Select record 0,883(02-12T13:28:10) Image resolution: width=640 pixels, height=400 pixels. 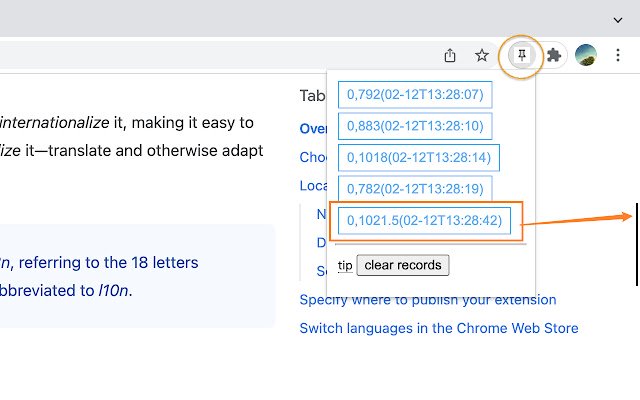(x=415, y=126)
